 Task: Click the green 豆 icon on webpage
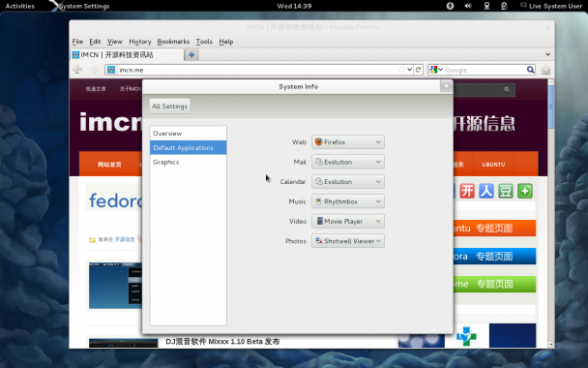click(506, 191)
